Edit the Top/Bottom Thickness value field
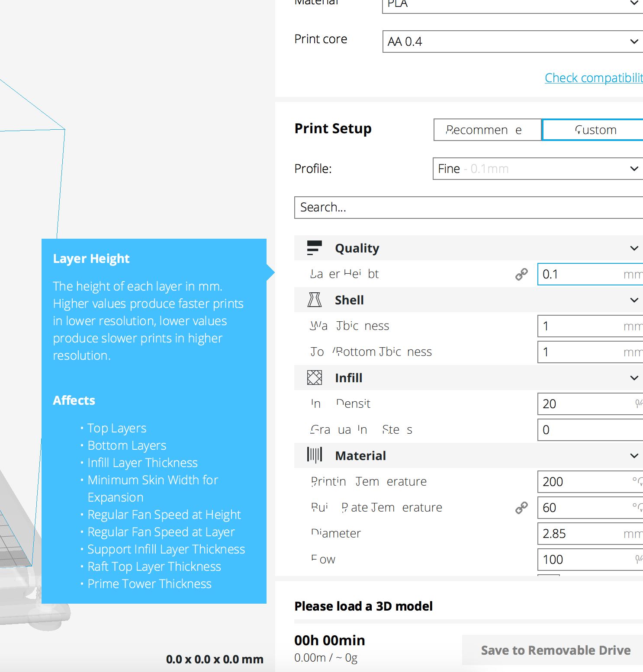The image size is (643, 672). tap(590, 352)
